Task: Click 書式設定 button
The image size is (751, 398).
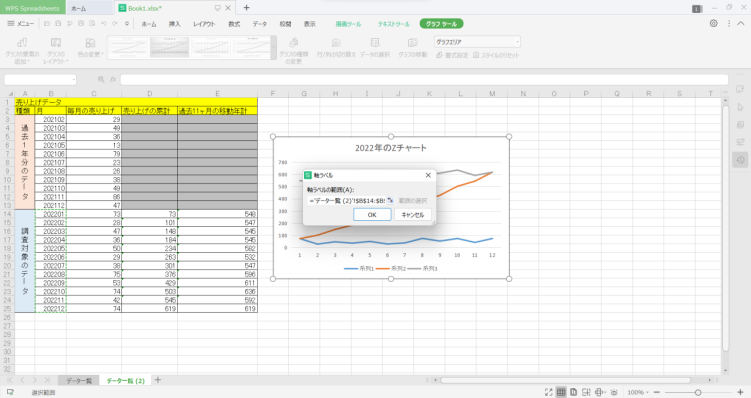Action: (452, 55)
